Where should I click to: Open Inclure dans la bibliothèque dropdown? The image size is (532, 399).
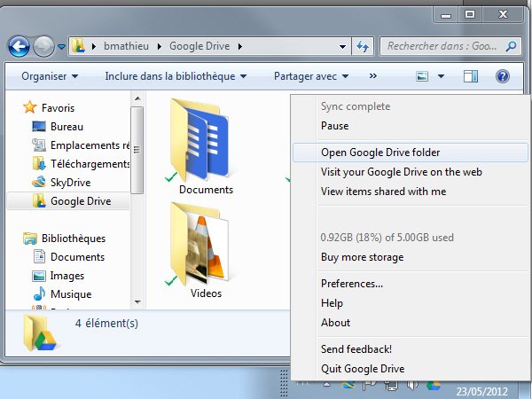[x=175, y=76]
